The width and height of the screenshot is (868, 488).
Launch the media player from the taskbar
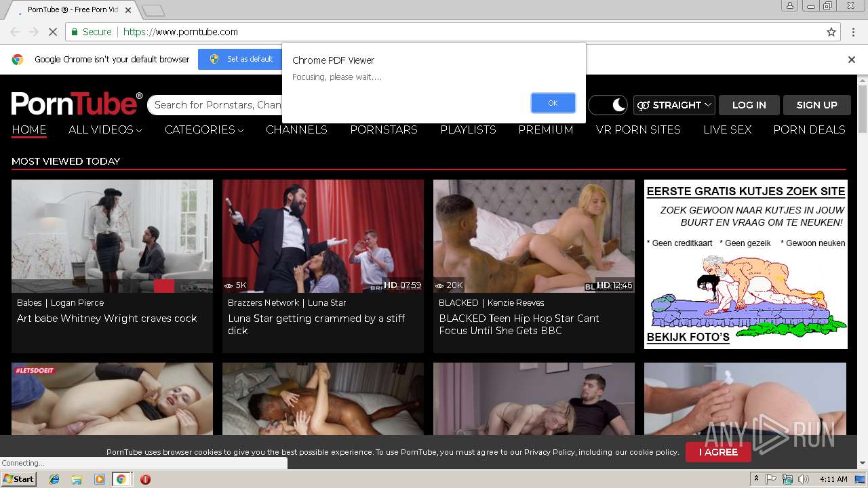click(x=99, y=479)
